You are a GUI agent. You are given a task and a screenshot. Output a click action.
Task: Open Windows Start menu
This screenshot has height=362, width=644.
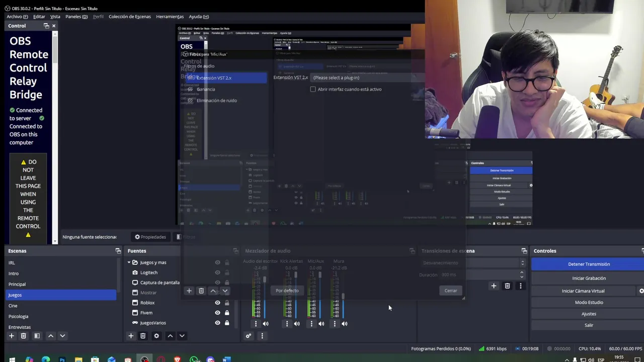pyautogui.click(x=12, y=359)
